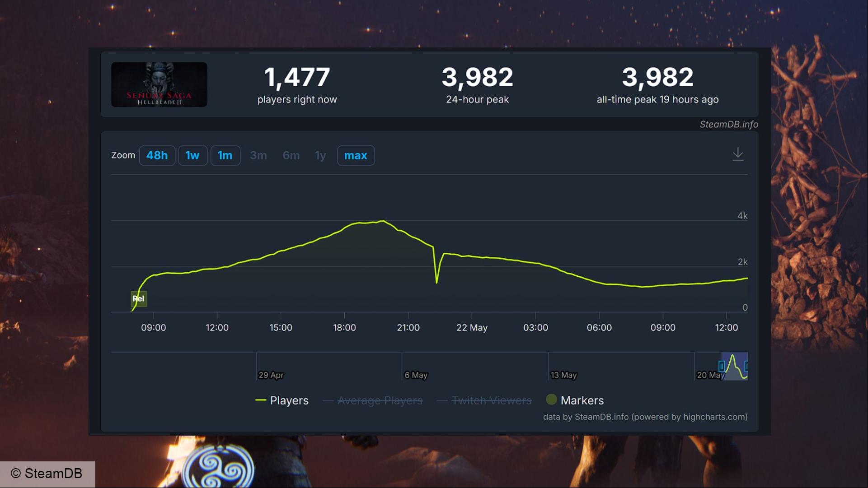Click the 29 Apr navigator label
The width and height of the screenshot is (868, 488).
point(271,375)
